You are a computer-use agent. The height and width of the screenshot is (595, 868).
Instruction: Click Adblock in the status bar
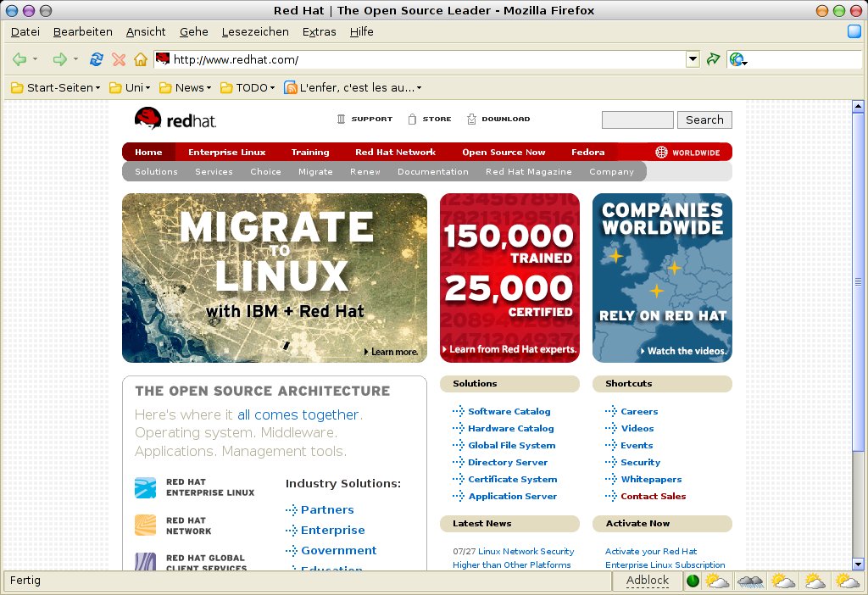click(x=647, y=581)
